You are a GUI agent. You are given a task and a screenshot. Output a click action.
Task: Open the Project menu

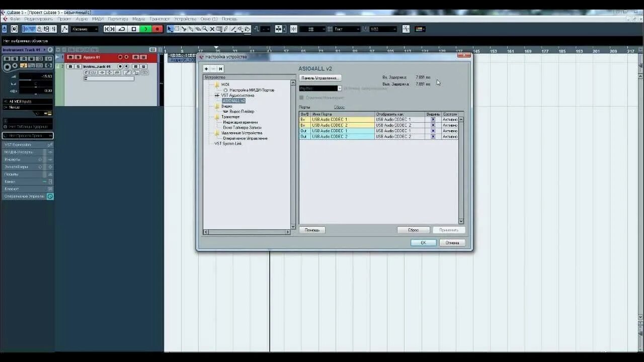pyautogui.click(x=64, y=19)
